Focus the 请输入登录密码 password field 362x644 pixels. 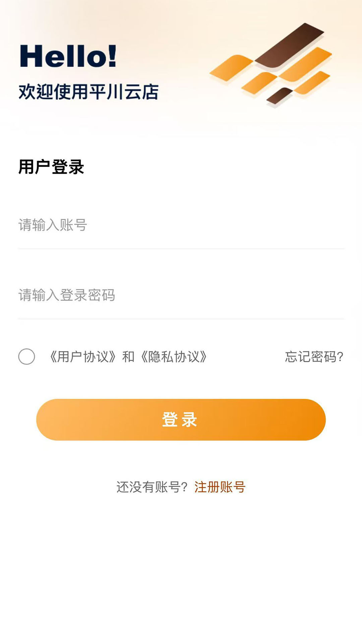tap(181, 295)
